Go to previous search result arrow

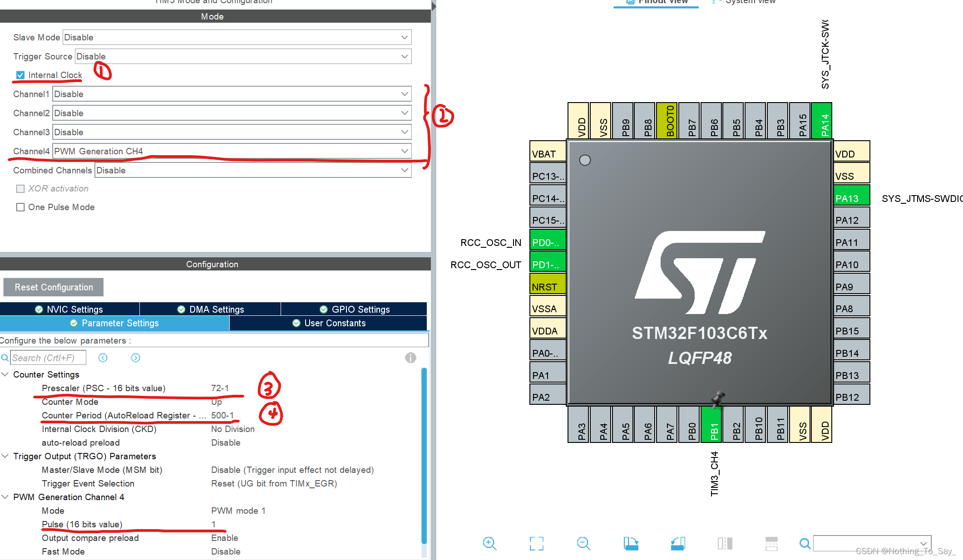pos(103,358)
